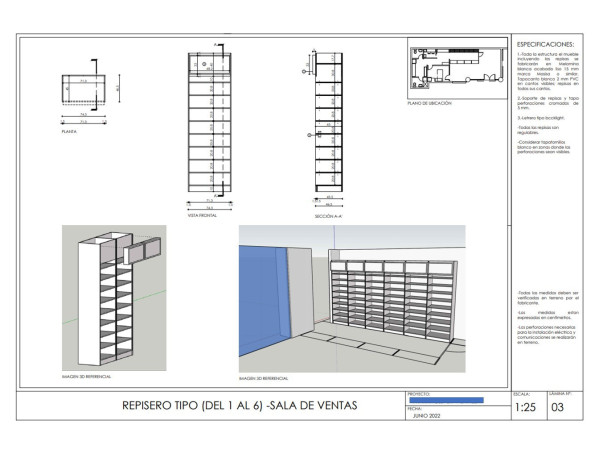Click the SECCIÓN A-A' label
Screen dimensions: 599x450
pyautogui.click(x=329, y=216)
